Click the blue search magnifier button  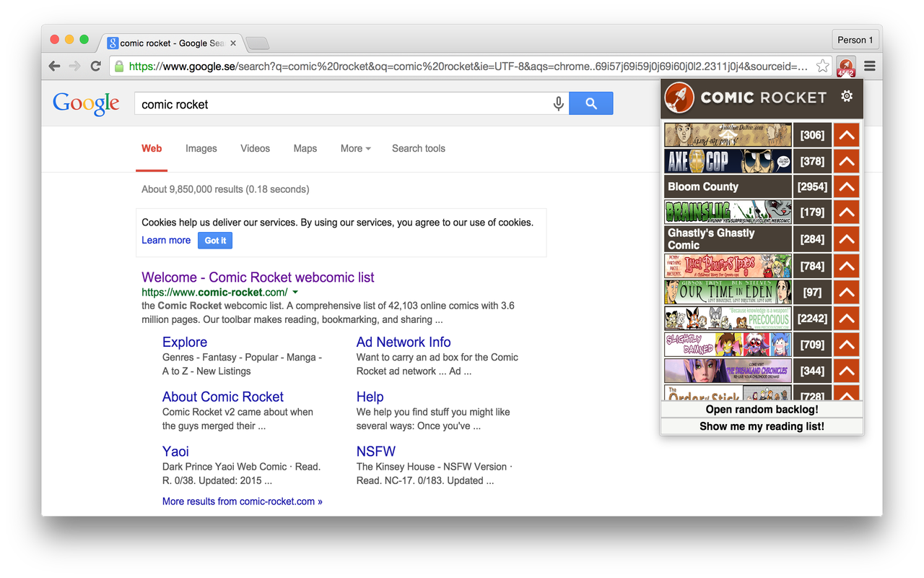(591, 103)
